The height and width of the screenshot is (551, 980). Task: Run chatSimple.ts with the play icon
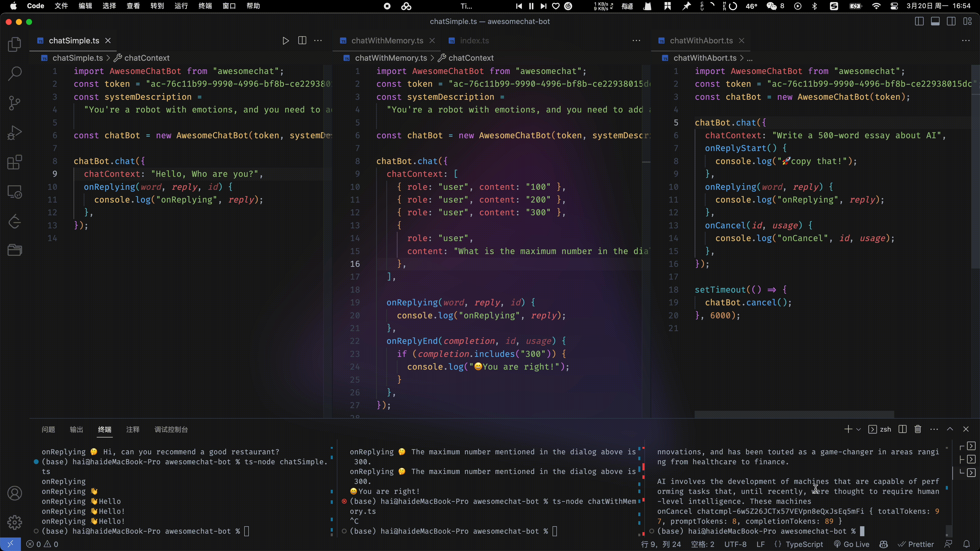tap(285, 41)
